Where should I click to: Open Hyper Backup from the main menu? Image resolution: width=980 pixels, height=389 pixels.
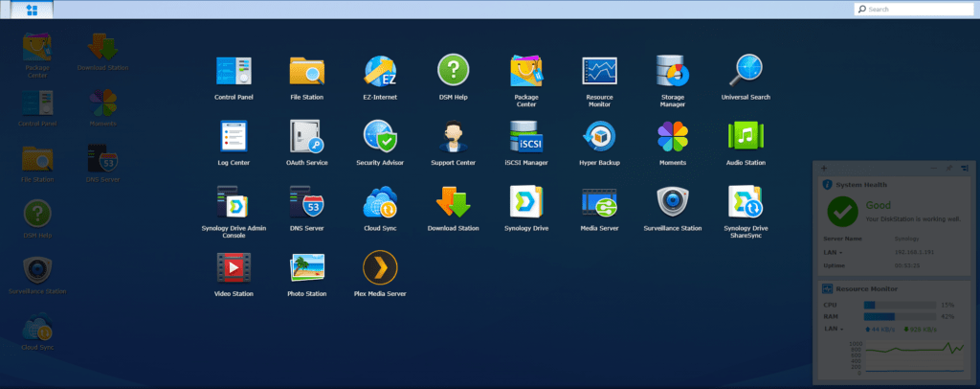click(599, 137)
